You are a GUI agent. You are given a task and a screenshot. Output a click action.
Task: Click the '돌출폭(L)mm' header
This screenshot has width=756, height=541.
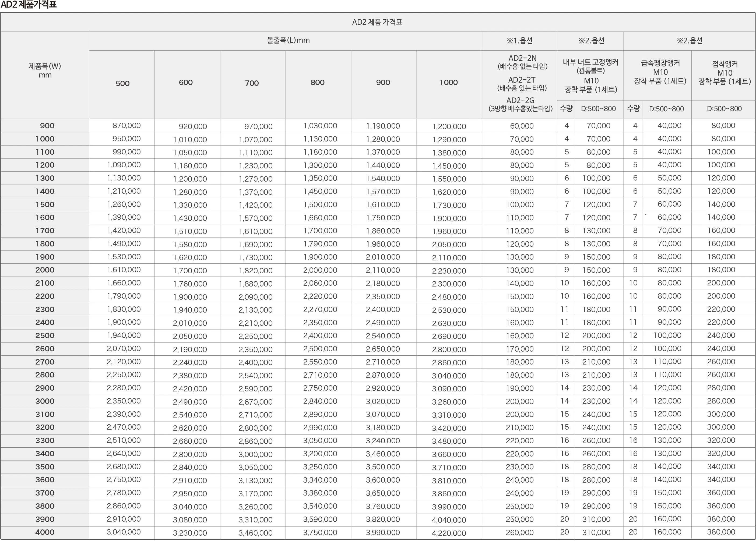[x=288, y=40]
